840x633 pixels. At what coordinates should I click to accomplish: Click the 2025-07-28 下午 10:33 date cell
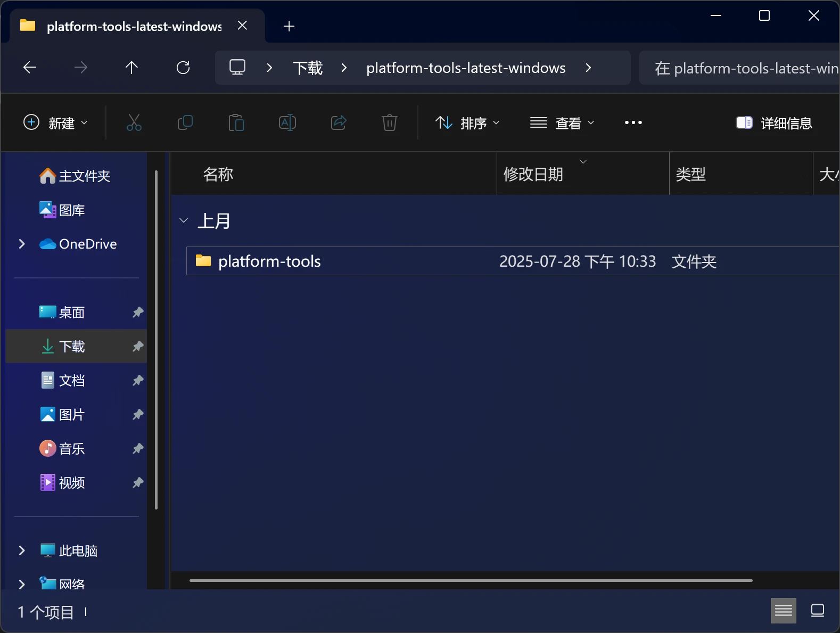pyautogui.click(x=578, y=261)
